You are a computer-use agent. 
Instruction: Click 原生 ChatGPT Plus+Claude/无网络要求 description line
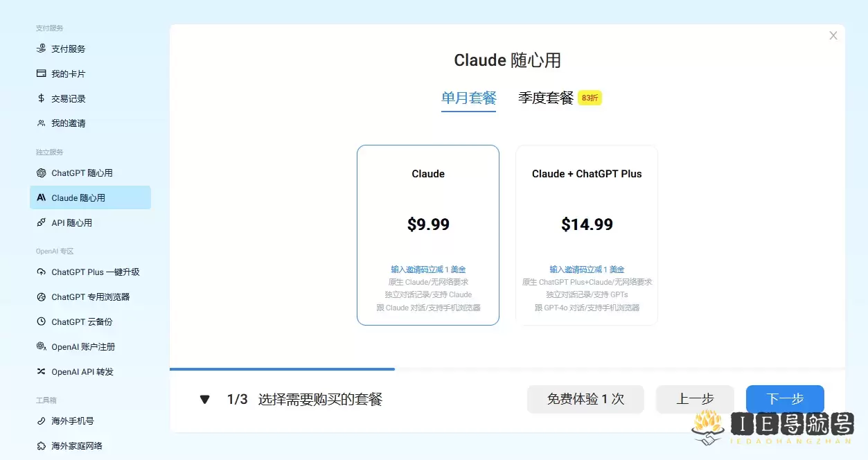coord(587,282)
